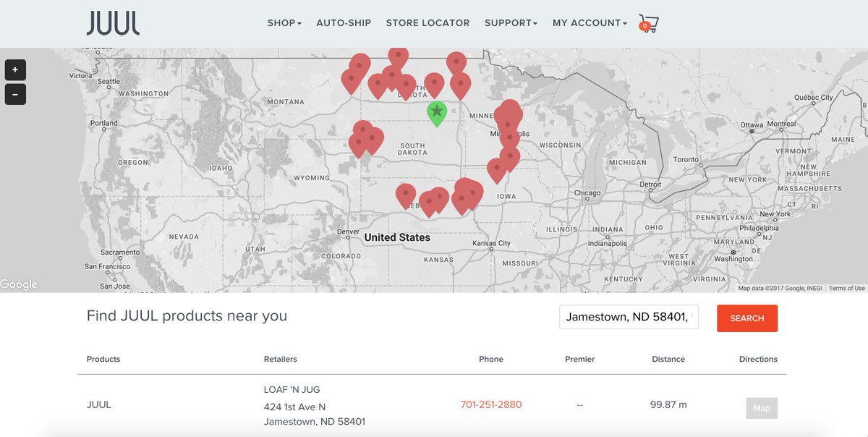Select the green star location marker
868x437 pixels.
click(x=436, y=113)
